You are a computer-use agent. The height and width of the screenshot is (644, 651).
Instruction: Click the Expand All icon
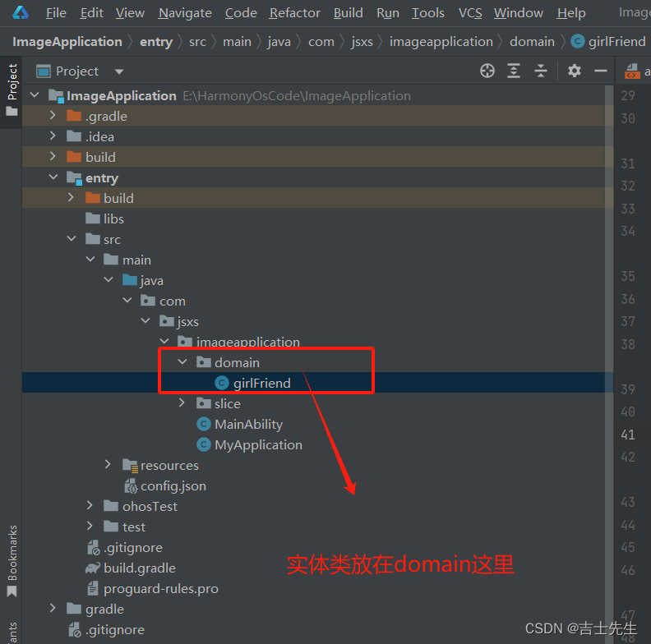514,71
